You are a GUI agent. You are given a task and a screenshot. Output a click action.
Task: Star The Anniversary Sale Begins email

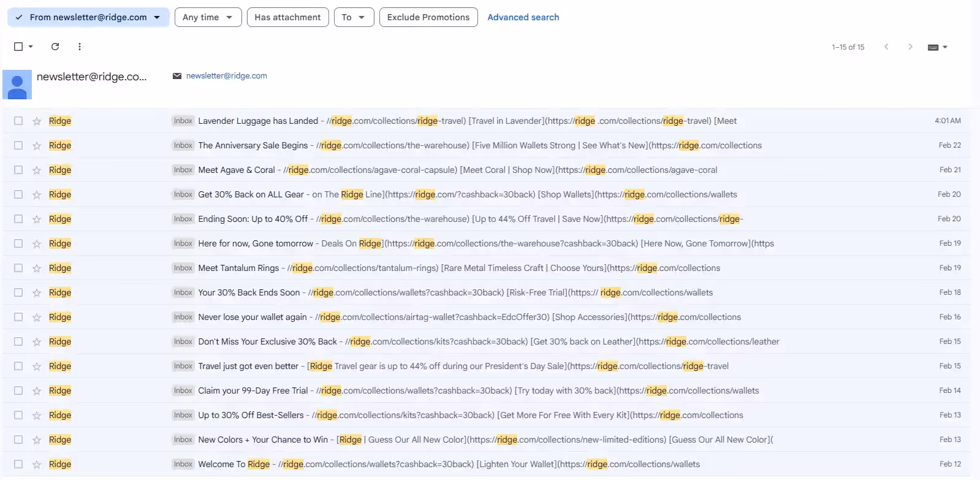(x=37, y=146)
